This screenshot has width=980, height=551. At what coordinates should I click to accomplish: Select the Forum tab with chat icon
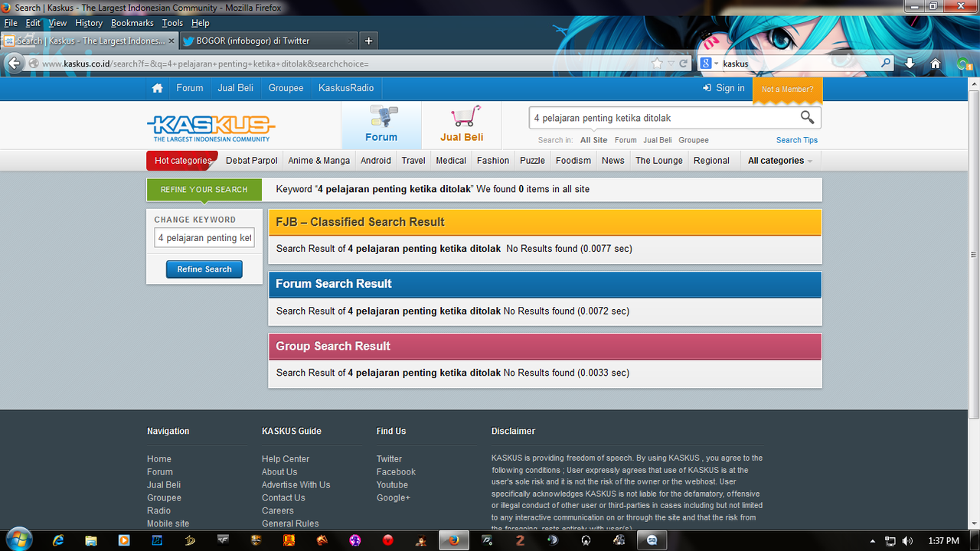coord(381,126)
